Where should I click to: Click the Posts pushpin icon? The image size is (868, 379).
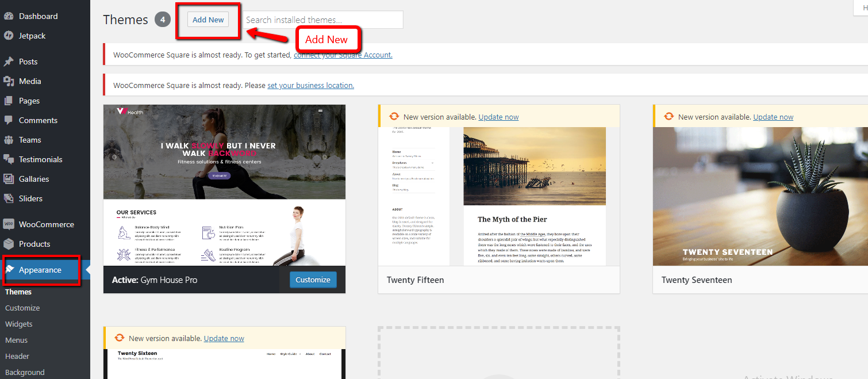(9, 62)
